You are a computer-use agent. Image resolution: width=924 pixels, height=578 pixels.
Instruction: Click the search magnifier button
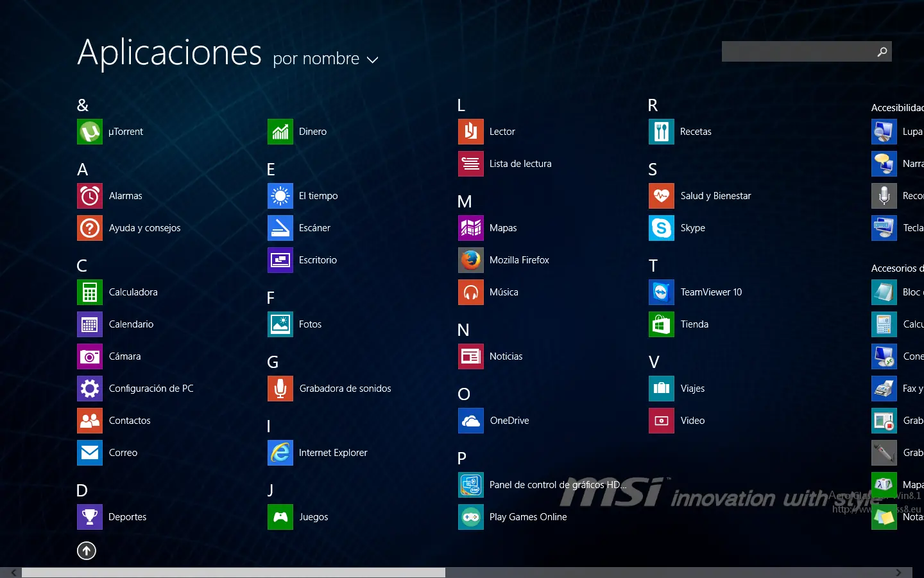pos(882,51)
